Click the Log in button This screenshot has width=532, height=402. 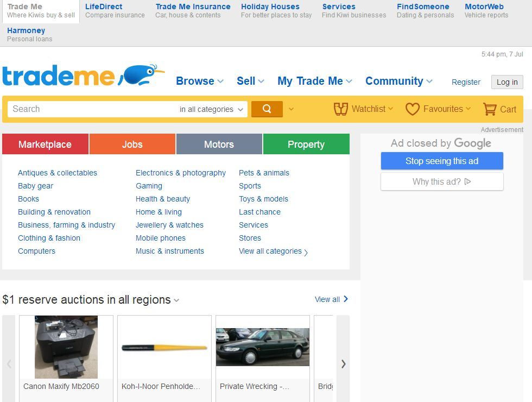tap(507, 82)
